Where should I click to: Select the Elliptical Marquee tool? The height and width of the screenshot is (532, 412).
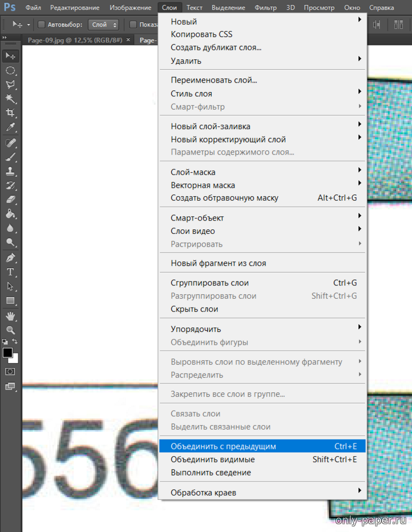[11, 70]
